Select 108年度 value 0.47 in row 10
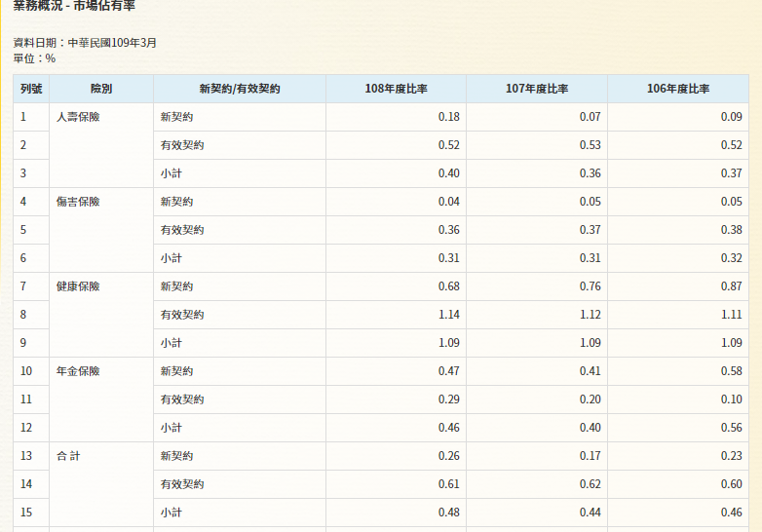 coord(448,371)
